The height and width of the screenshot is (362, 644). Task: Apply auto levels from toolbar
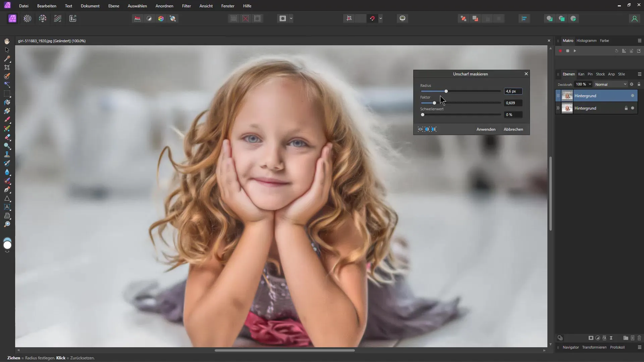pos(138,19)
